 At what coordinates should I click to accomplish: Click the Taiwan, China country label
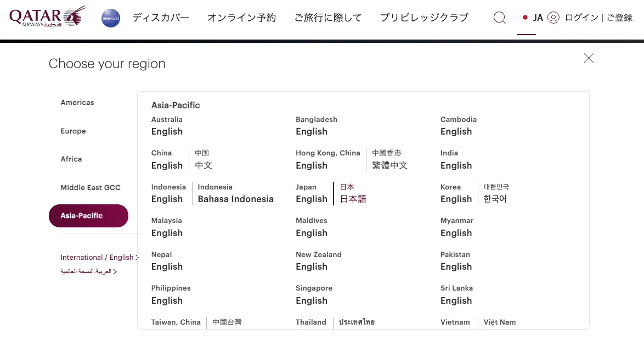176,322
